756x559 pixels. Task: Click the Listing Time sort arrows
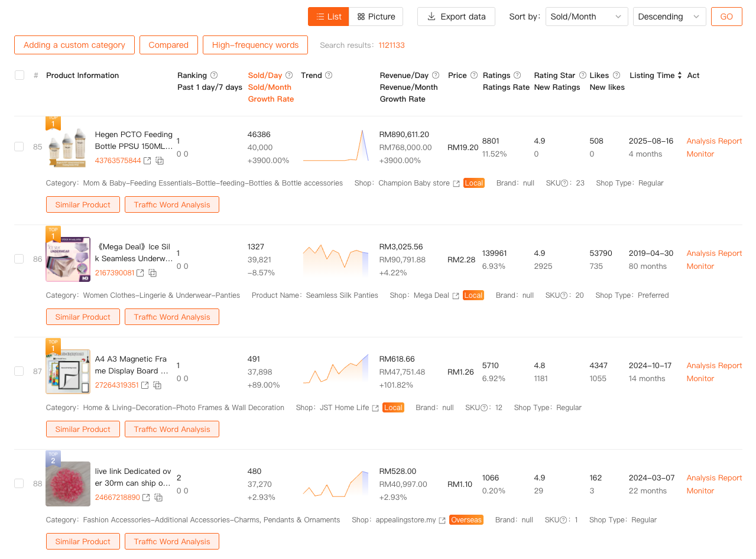pos(680,75)
